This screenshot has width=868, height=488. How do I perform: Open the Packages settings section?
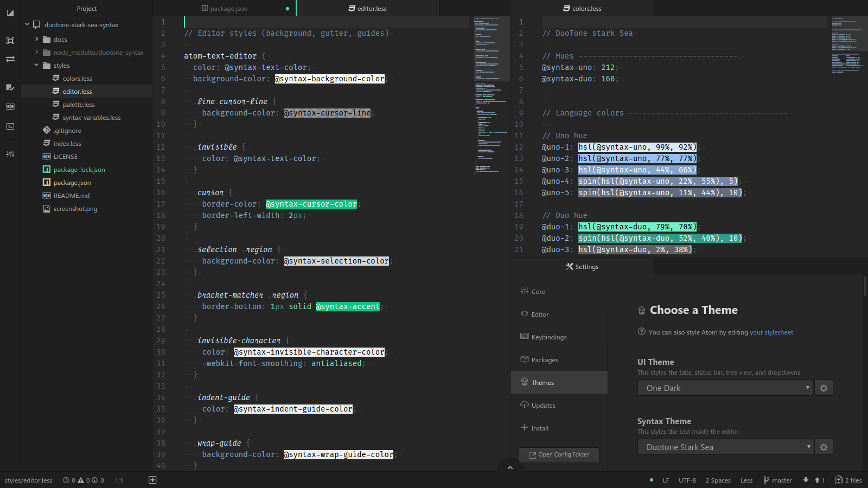(559, 359)
